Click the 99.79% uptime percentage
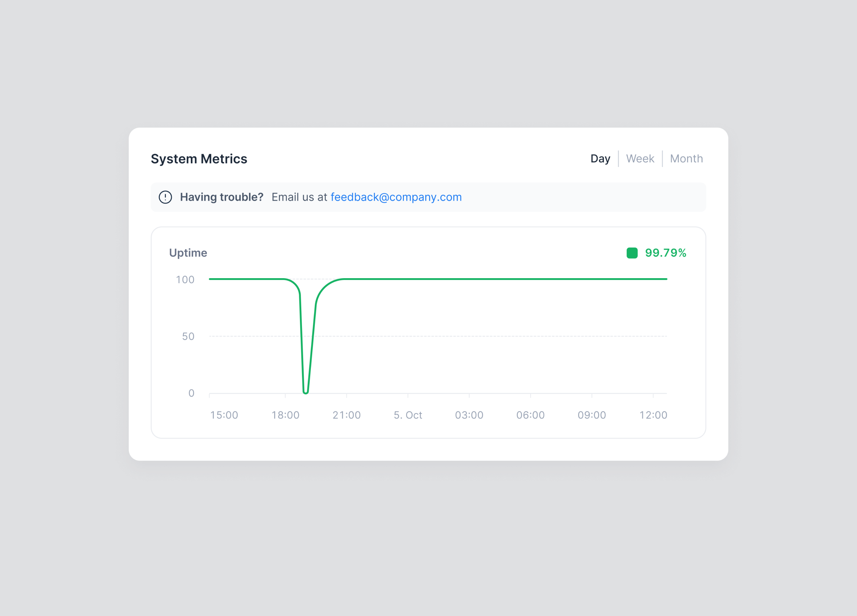Screen dimensions: 857x616 pyautogui.click(x=665, y=253)
